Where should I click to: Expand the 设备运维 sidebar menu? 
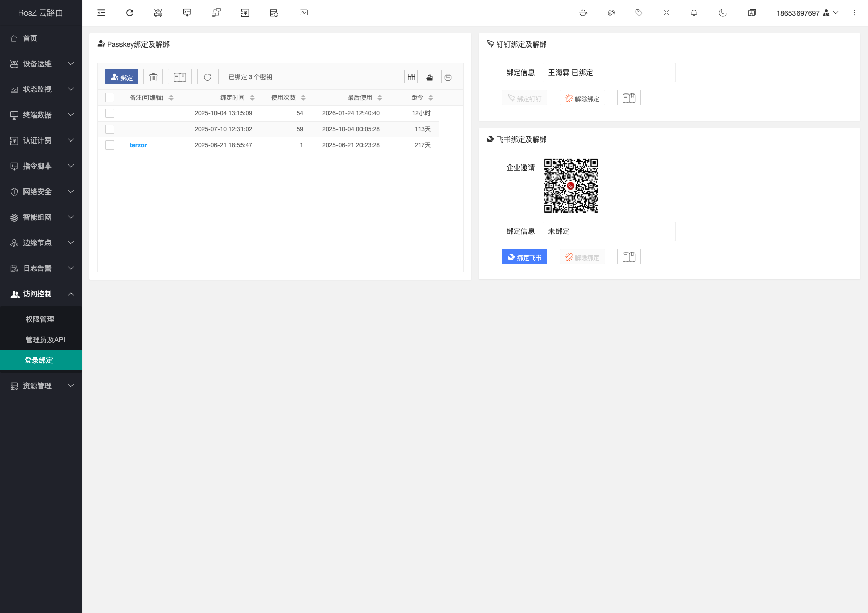41,64
